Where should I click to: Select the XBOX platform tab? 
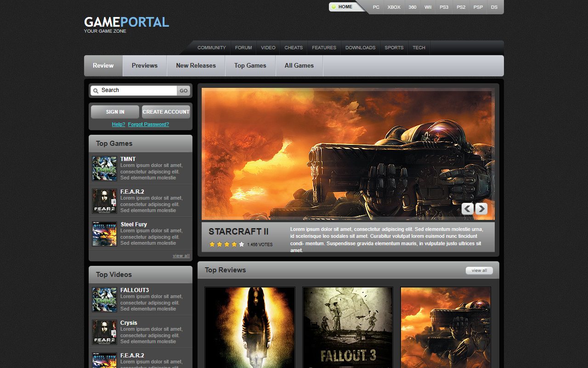(x=394, y=7)
